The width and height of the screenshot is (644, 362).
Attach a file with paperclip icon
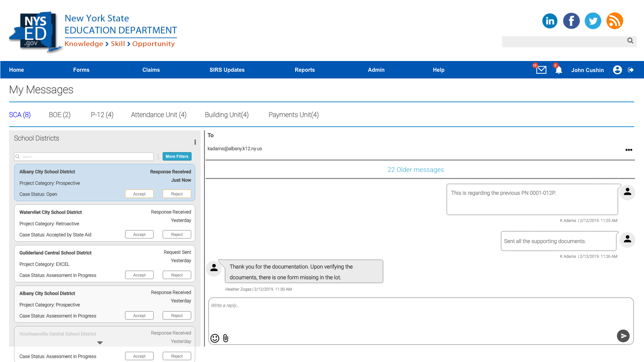pyautogui.click(x=226, y=338)
